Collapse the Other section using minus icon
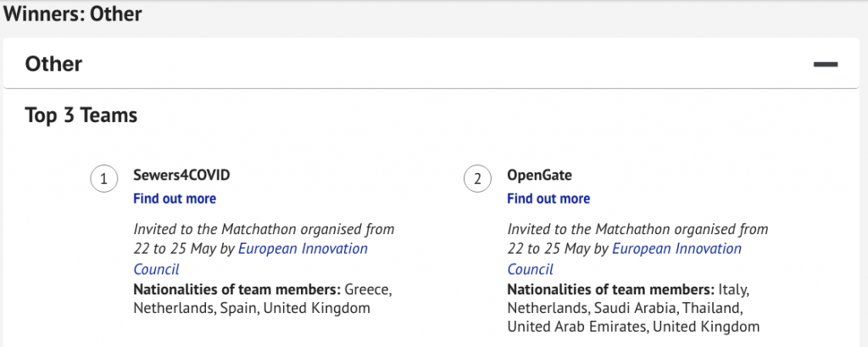This screenshot has width=868, height=347. [826, 64]
